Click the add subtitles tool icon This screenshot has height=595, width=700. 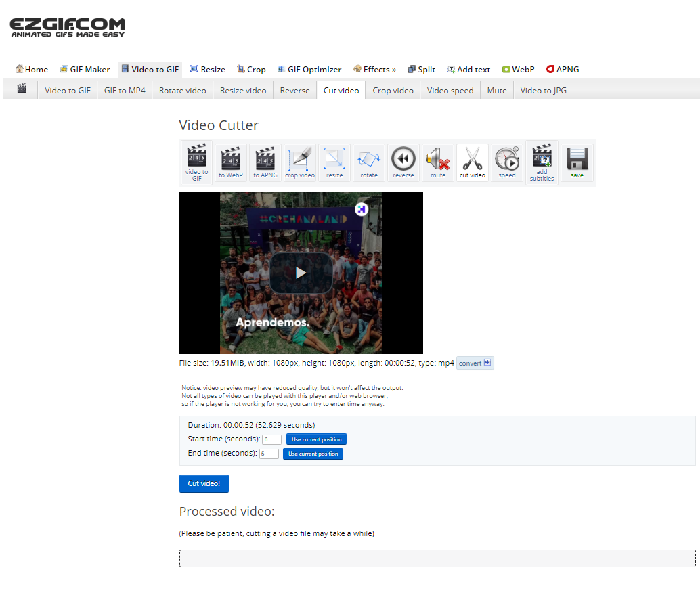click(x=542, y=162)
